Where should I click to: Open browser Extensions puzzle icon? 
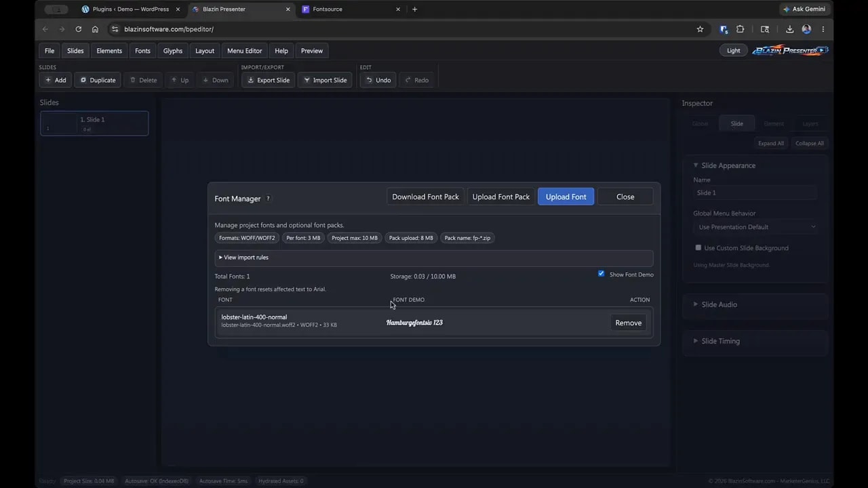click(740, 29)
